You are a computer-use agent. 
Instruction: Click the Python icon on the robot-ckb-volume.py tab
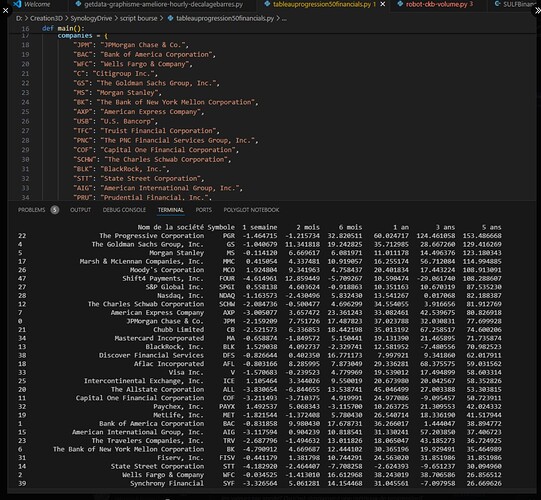(x=400, y=4)
